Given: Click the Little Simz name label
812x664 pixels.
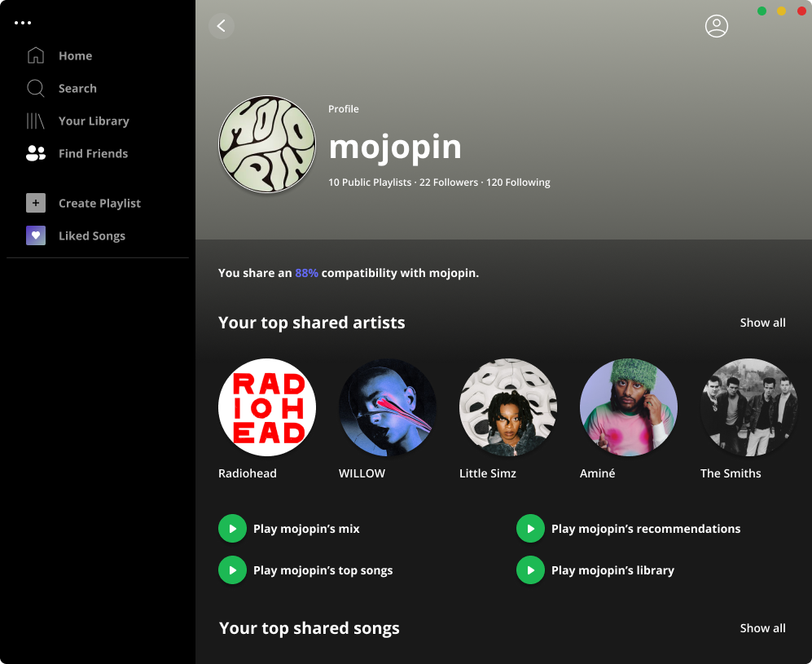Looking at the screenshot, I should [488, 473].
